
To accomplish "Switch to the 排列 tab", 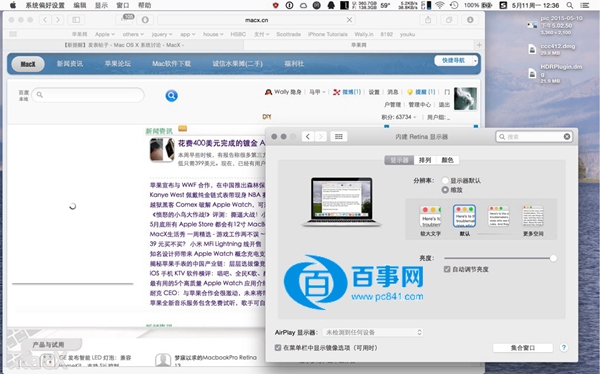I will [425, 160].
